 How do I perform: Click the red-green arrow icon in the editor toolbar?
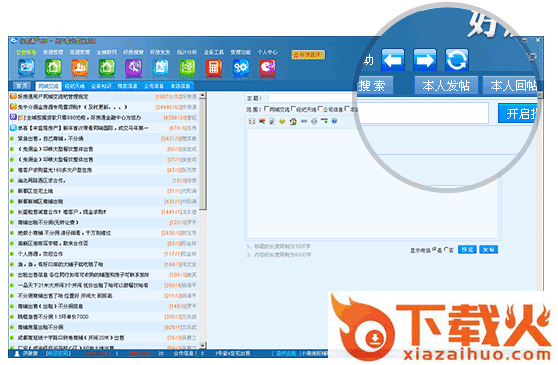[324, 121]
